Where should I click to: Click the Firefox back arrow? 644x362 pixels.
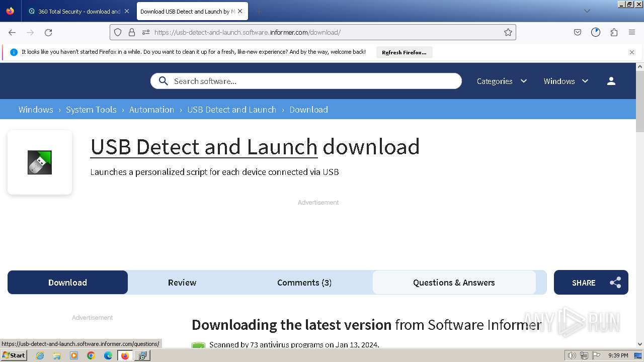pos(12,32)
